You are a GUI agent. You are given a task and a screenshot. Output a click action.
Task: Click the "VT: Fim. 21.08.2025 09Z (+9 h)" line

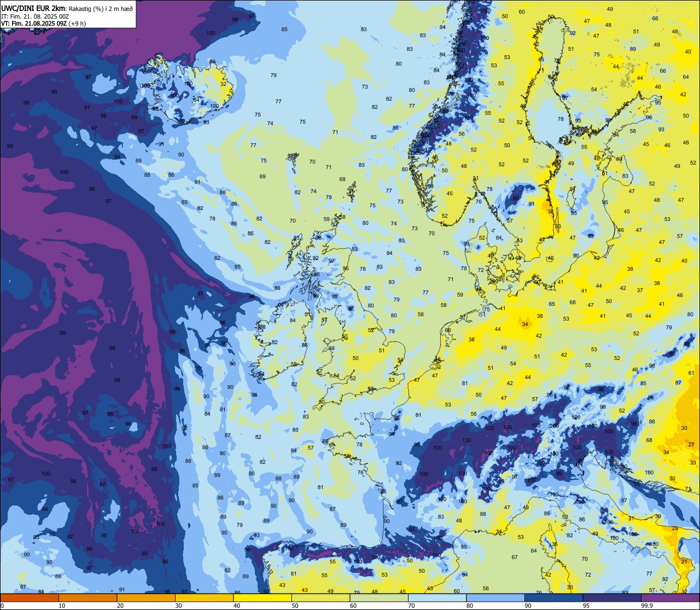point(44,24)
